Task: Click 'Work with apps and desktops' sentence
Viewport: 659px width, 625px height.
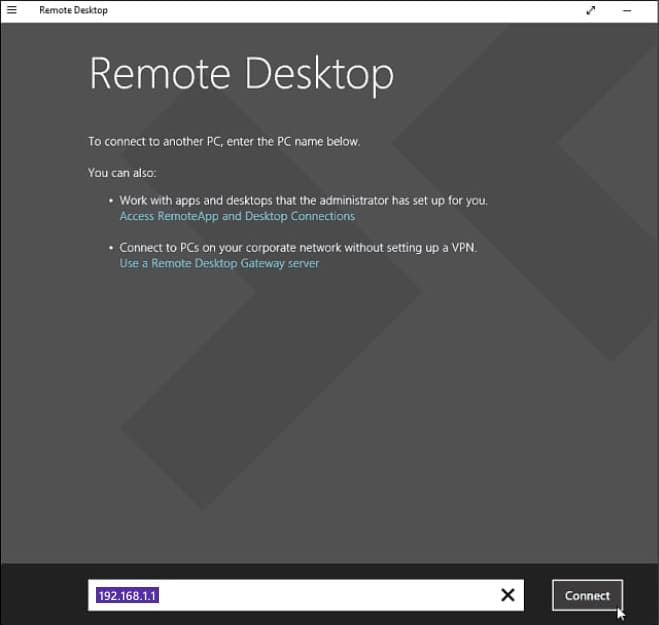Action: point(303,200)
